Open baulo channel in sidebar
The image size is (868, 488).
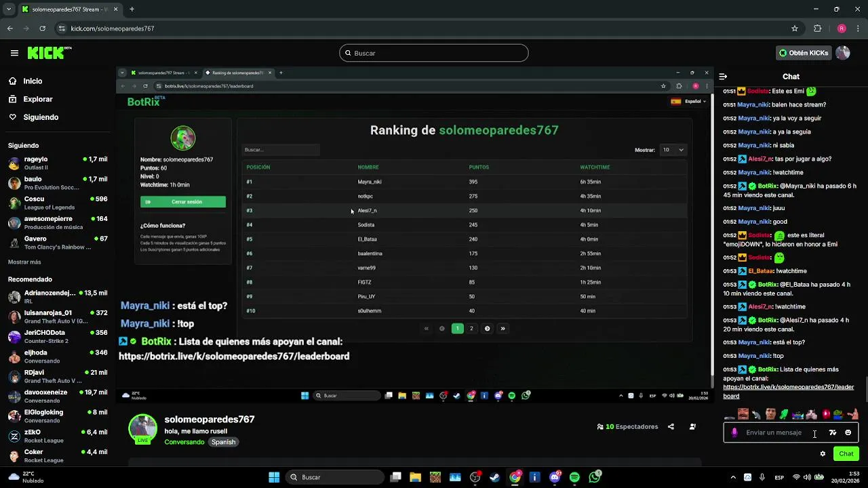click(x=58, y=183)
